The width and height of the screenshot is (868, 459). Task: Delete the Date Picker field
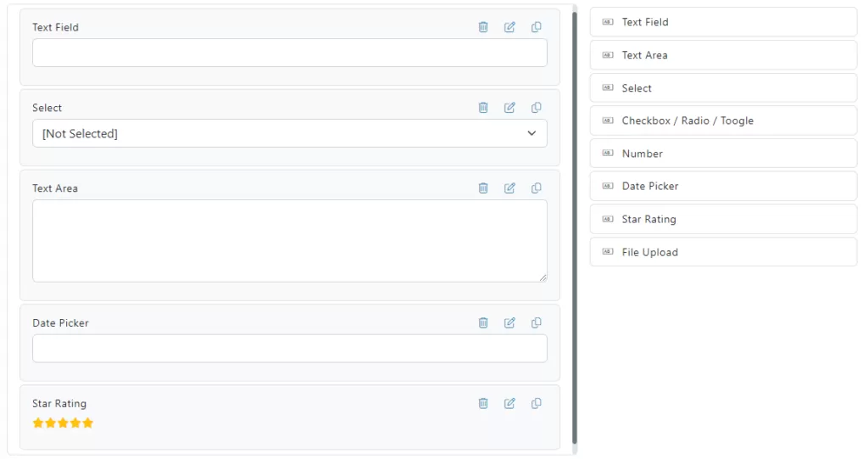tap(483, 322)
